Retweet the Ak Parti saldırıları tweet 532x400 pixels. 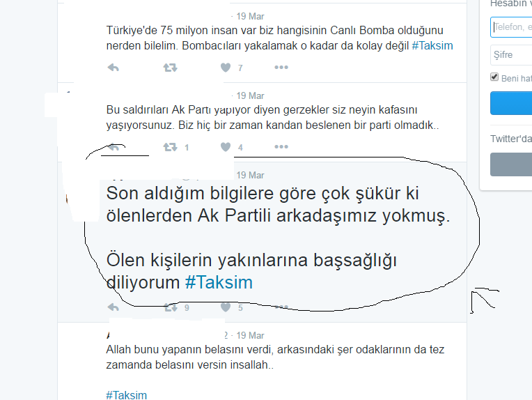[x=170, y=147]
